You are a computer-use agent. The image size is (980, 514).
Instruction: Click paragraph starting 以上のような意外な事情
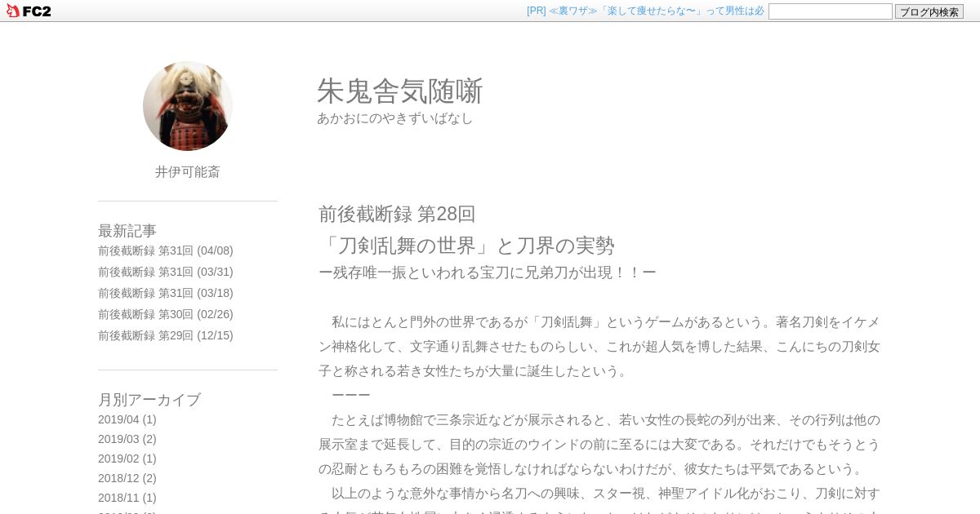599,498
